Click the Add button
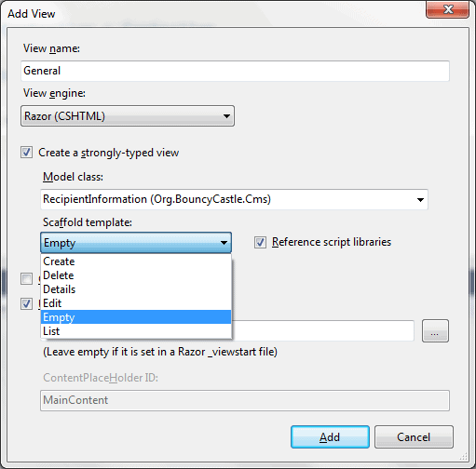 click(330, 437)
